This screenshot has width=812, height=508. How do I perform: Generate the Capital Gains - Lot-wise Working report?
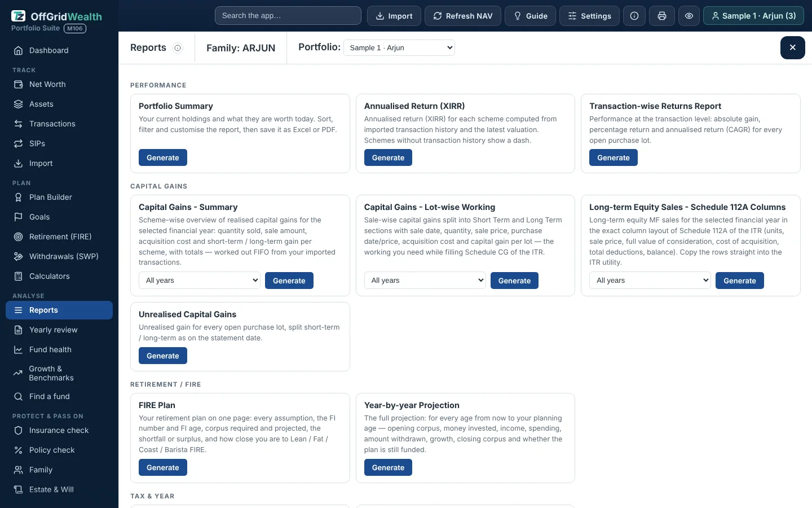(x=514, y=281)
